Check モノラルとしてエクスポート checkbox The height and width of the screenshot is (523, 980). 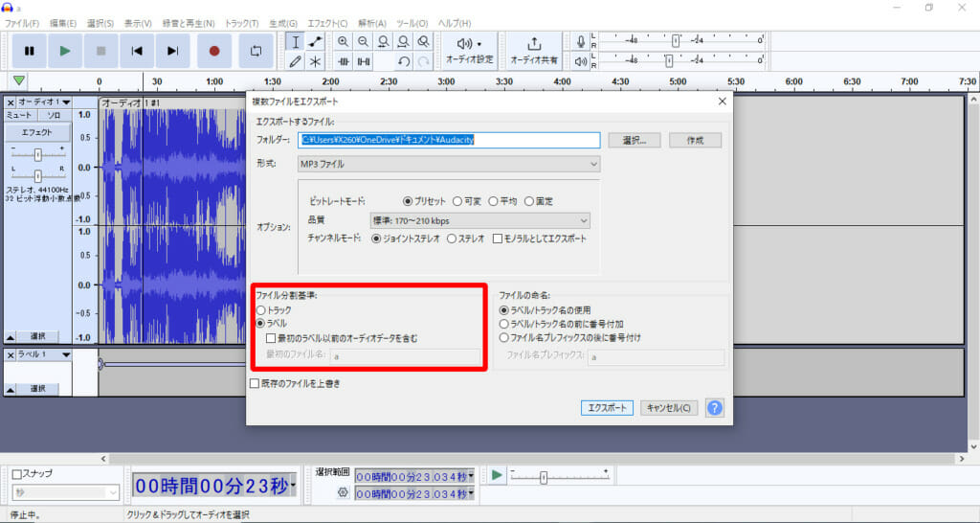540,239
